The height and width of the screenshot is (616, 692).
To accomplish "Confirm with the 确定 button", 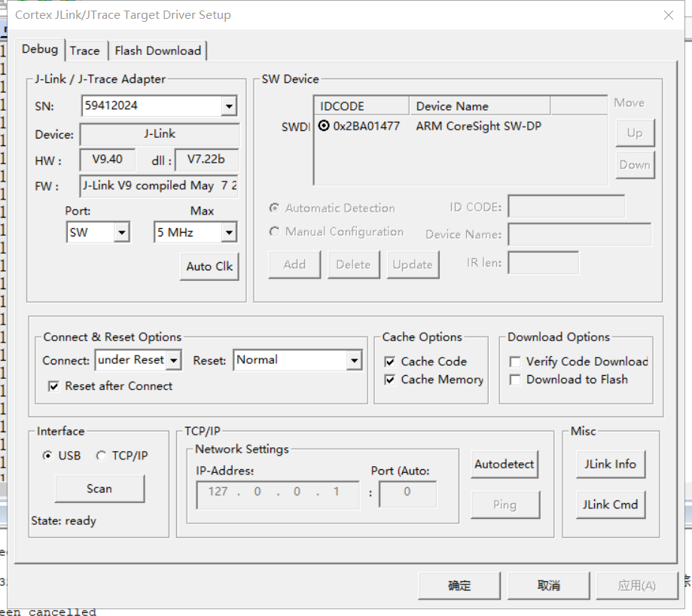I will 459,586.
